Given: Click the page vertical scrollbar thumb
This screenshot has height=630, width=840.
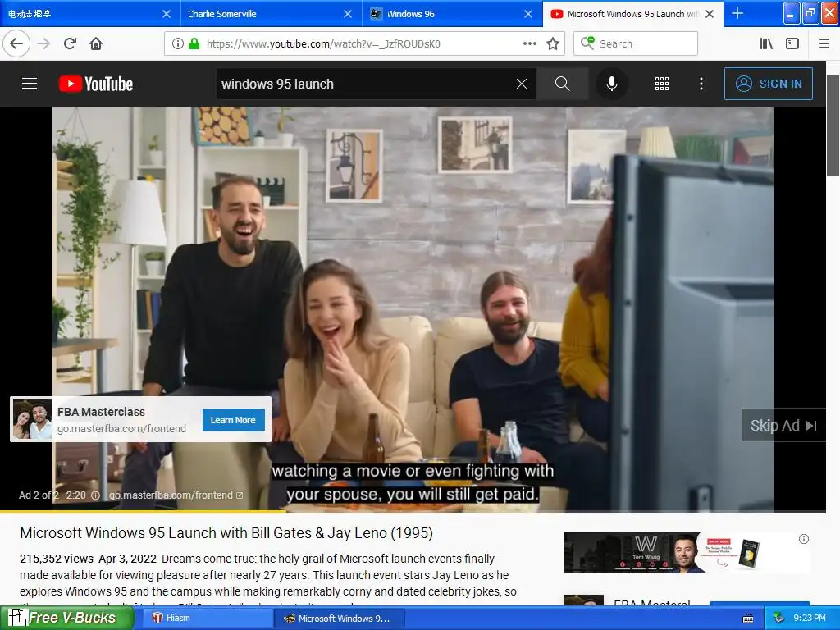Looking at the screenshot, I should click(x=833, y=125).
